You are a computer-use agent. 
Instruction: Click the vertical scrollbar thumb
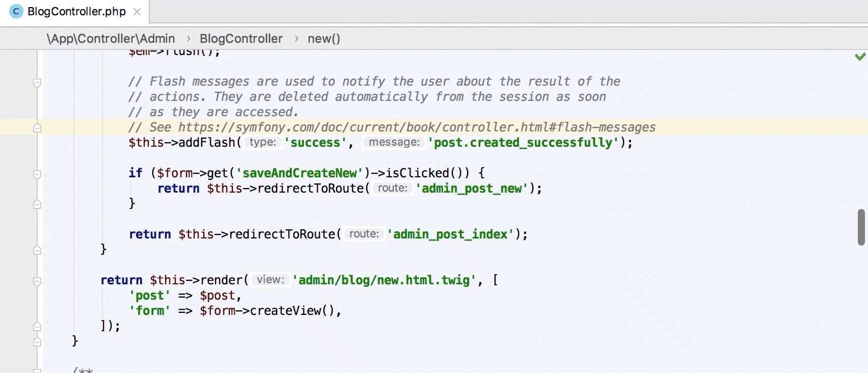click(861, 227)
